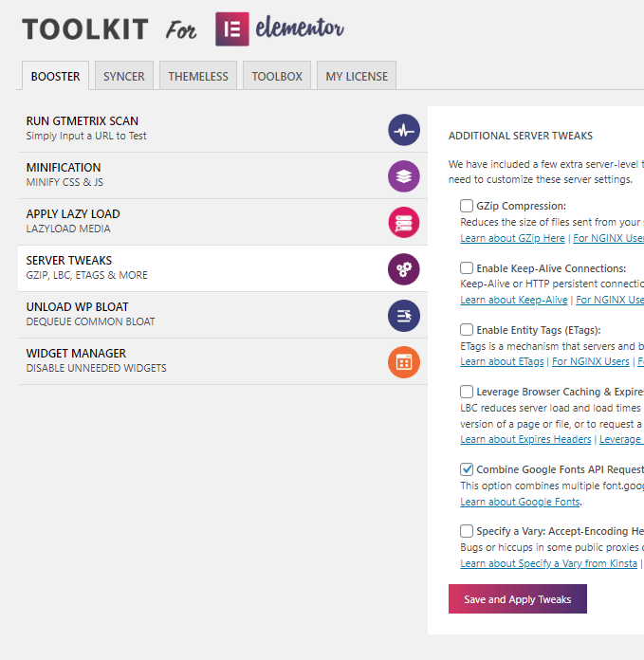This screenshot has height=660, width=644.
Task: Open WIDGET MANAGER section
Action: pos(223,361)
